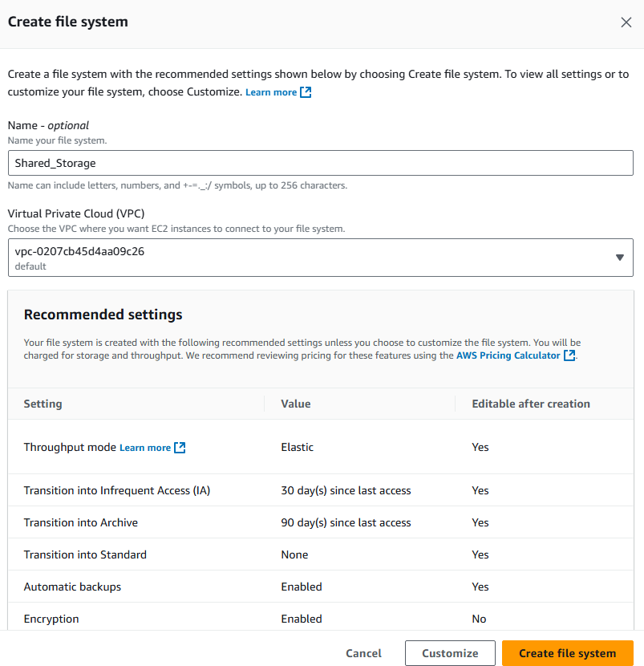Click the Value column header
The width and height of the screenshot is (644, 666).
coord(296,404)
